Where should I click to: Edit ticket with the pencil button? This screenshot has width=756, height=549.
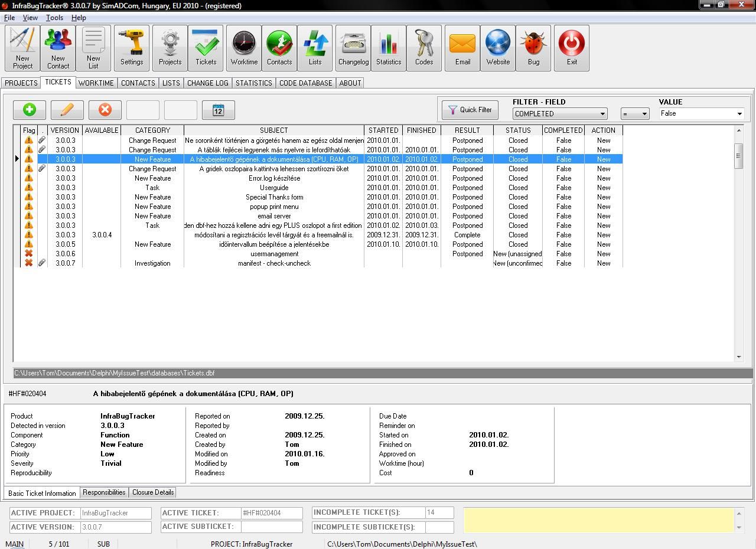[x=67, y=110]
